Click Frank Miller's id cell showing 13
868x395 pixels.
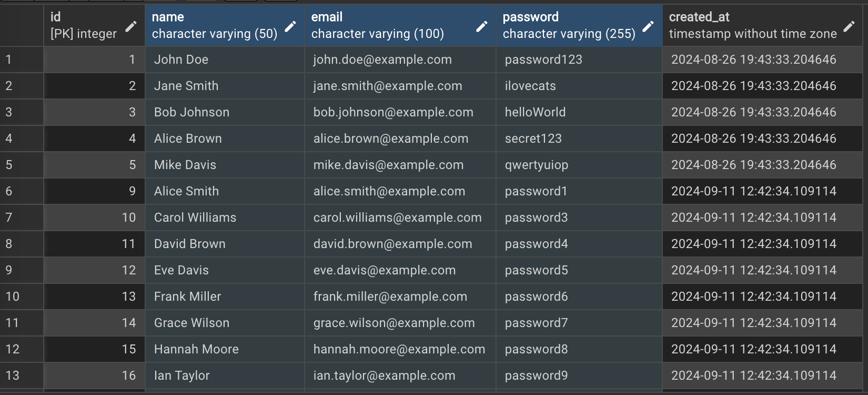click(x=95, y=297)
